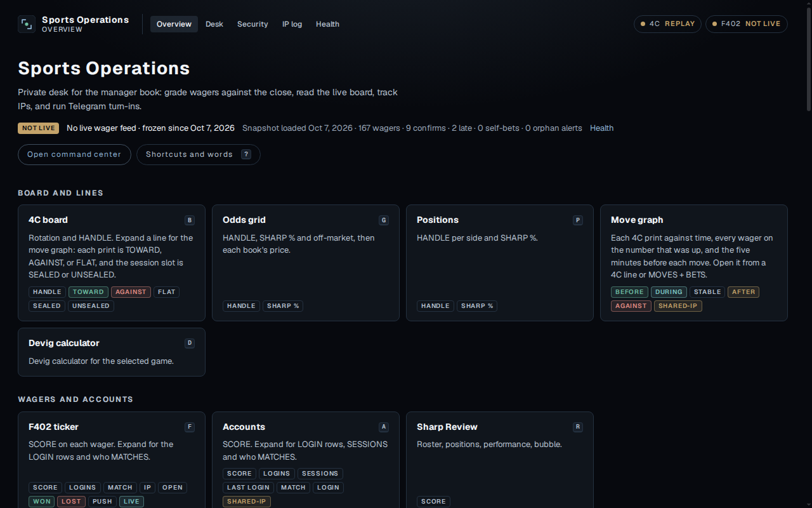Open the Move graph card title
This screenshot has width=812, height=508.
[637, 220]
